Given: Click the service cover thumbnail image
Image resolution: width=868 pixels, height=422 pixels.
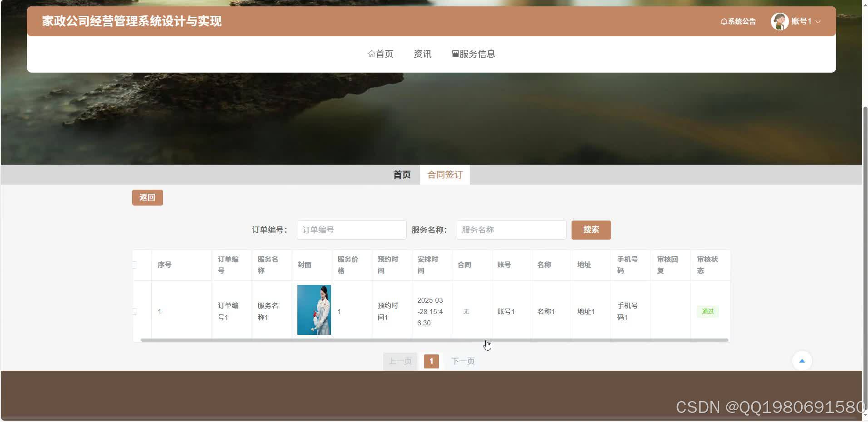Looking at the screenshot, I should point(314,309).
